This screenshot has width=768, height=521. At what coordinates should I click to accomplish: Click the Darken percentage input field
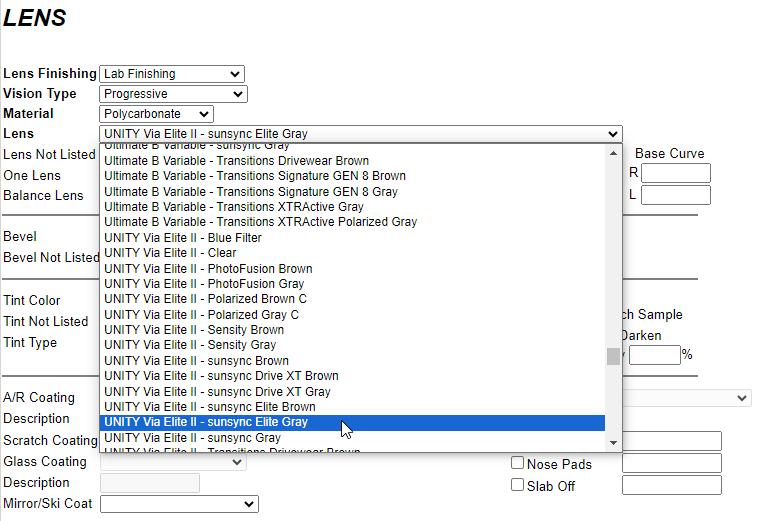coord(654,355)
